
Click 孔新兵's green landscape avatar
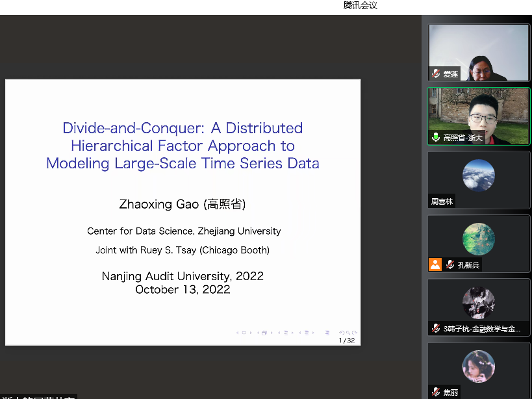tap(479, 239)
